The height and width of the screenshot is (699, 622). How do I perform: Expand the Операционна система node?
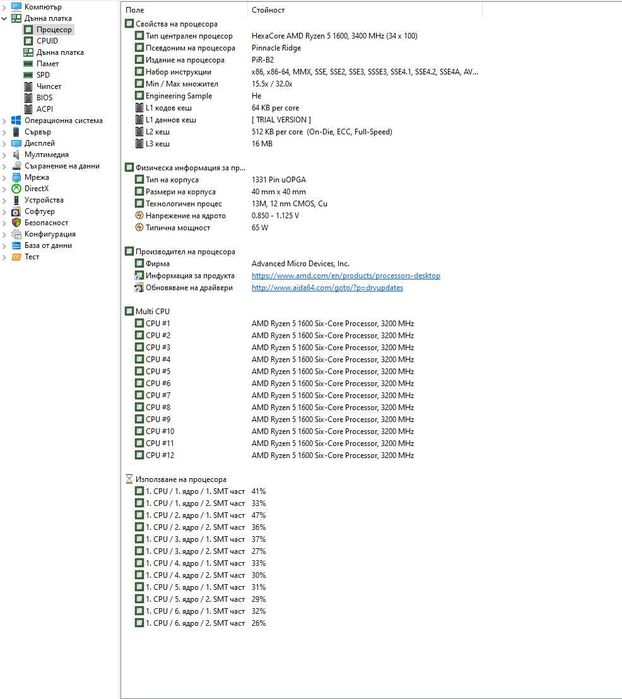point(4,121)
